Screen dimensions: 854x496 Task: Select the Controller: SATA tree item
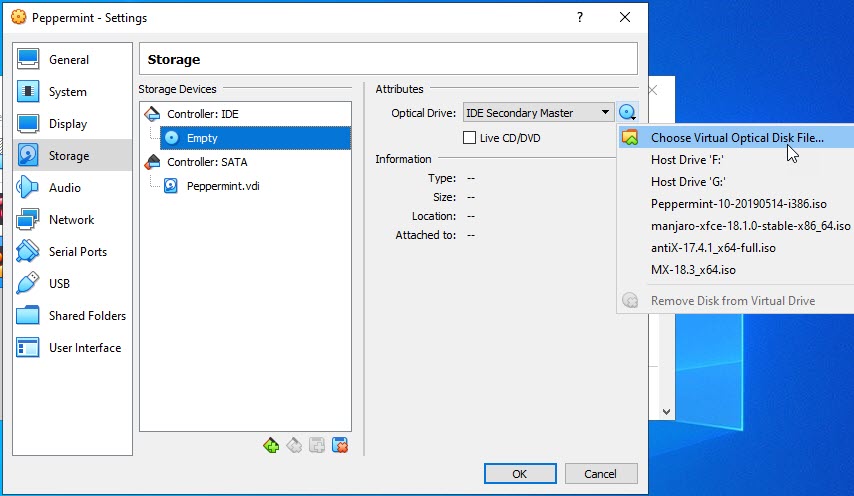(x=207, y=162)
